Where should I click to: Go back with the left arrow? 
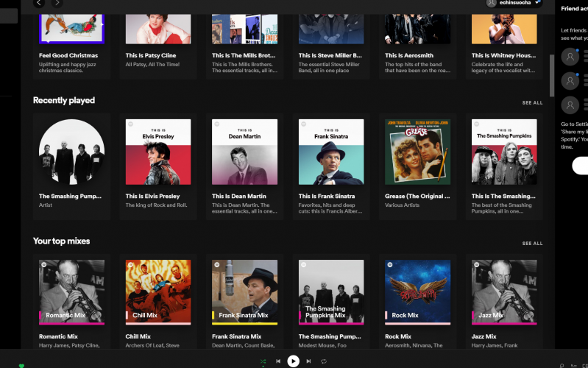(39, 4)
